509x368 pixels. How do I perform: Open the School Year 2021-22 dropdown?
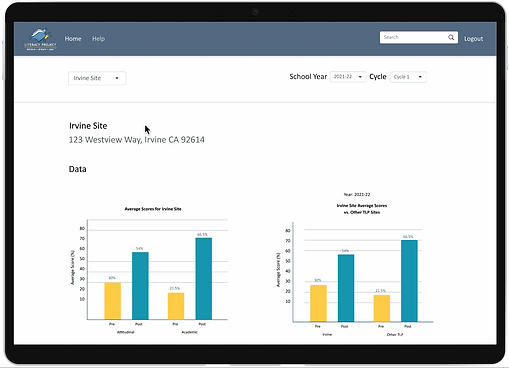click(348, 77)
